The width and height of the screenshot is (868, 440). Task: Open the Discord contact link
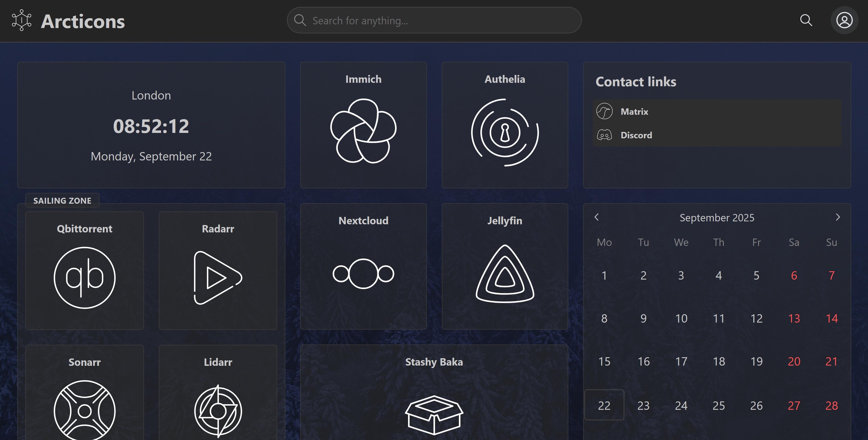click(636, 135)
